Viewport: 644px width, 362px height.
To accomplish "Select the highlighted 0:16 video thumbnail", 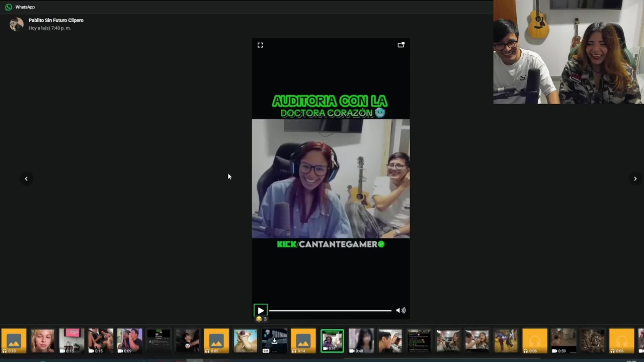I will [332, 341].
